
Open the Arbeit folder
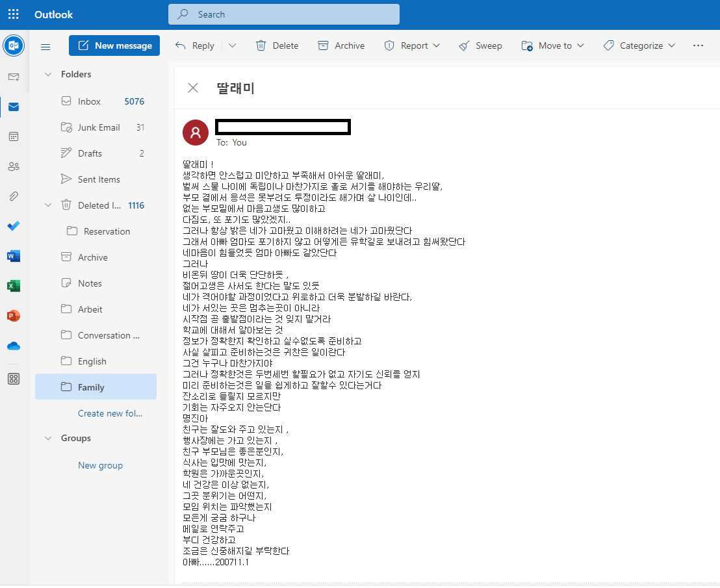[96, 309]
